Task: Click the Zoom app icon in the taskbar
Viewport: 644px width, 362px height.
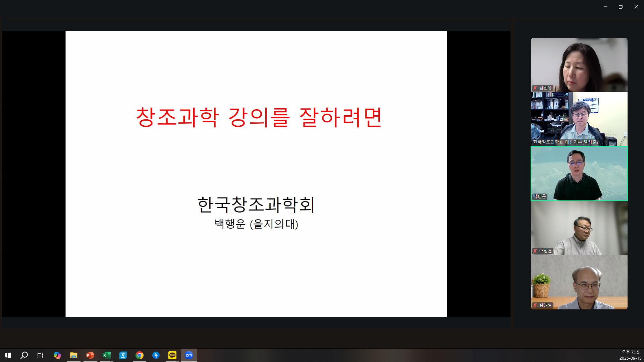Action: pyautogui.click(x=189, y=355)
